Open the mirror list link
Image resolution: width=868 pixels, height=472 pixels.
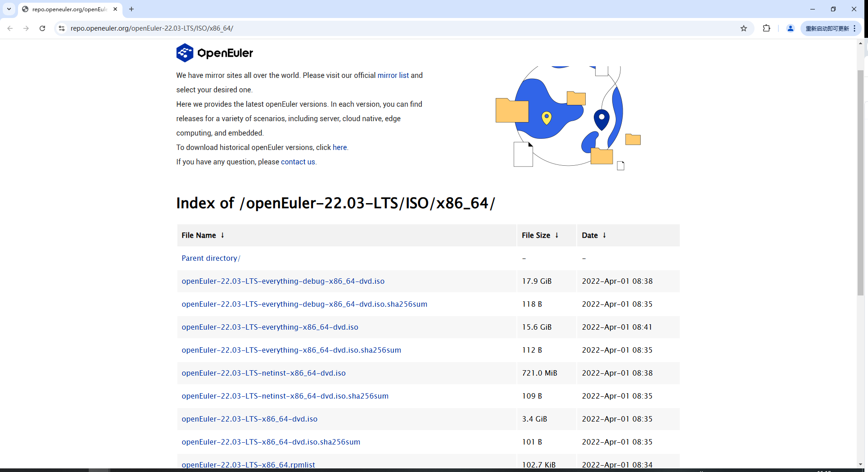(x=393, y=75)
